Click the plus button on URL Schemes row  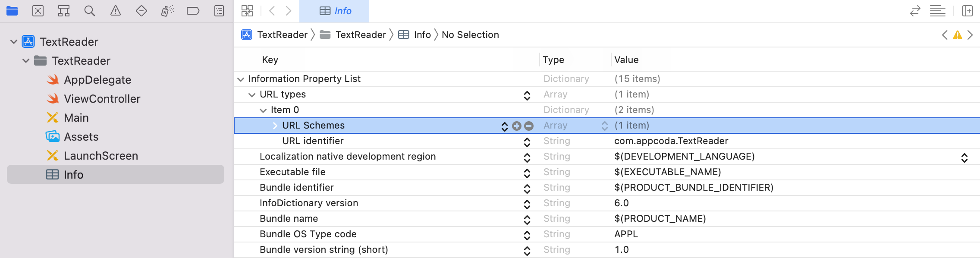(x=517, y=126)
